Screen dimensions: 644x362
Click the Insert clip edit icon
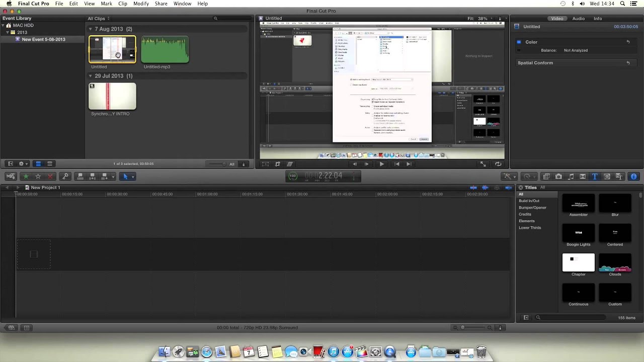click(x=92, y=176)
